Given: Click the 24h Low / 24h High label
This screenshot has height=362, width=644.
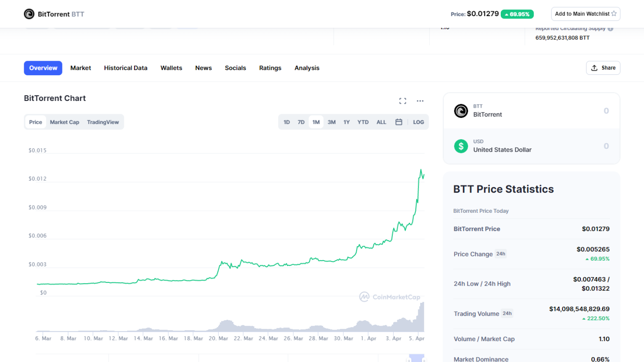Looking at the screenshot, I should pyautogui.click(x=482, y=284).
